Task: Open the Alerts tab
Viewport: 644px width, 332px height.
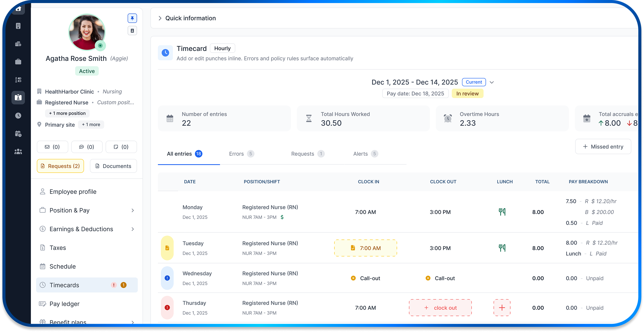Action: pyautogui.click(x=361, y=154)
